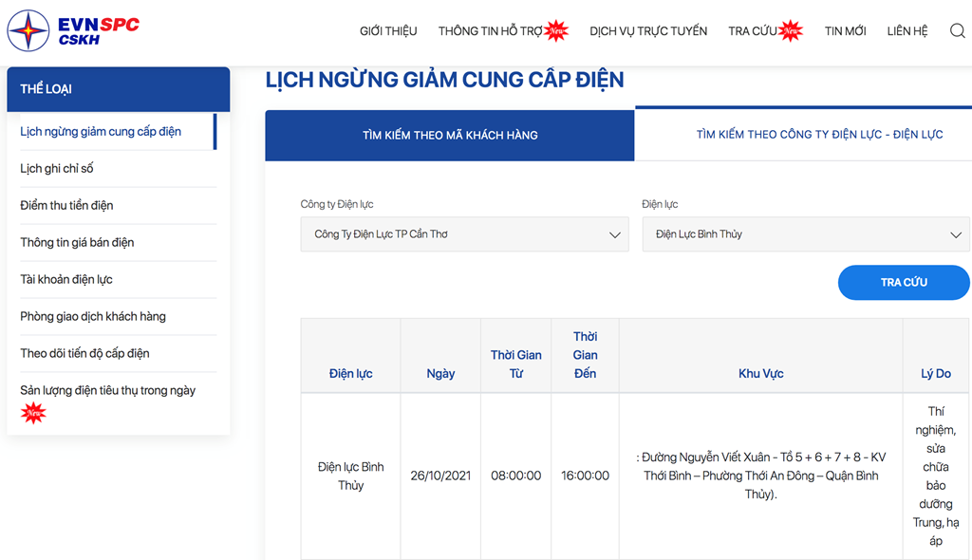Image resolution: width=972 pixels, height=560 pixels.
Task: Open the Liên hệ menu
Action: pyautogui.click(x=907, y=31)
